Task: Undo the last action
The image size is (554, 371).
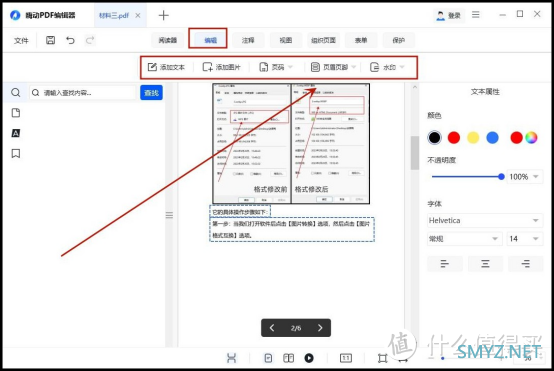Action: pyautogui.click(x=70, y=40)
